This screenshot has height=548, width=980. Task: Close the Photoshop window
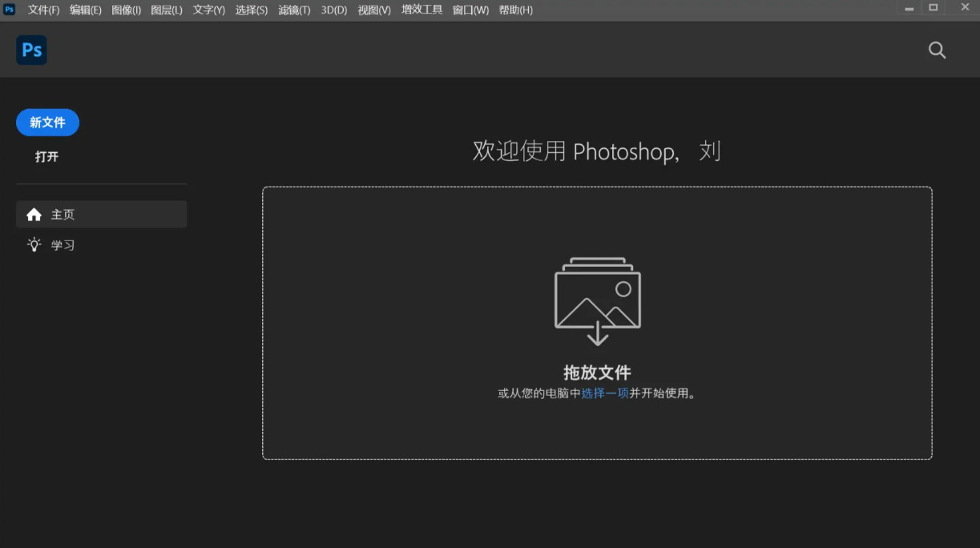tap(965, 8)
